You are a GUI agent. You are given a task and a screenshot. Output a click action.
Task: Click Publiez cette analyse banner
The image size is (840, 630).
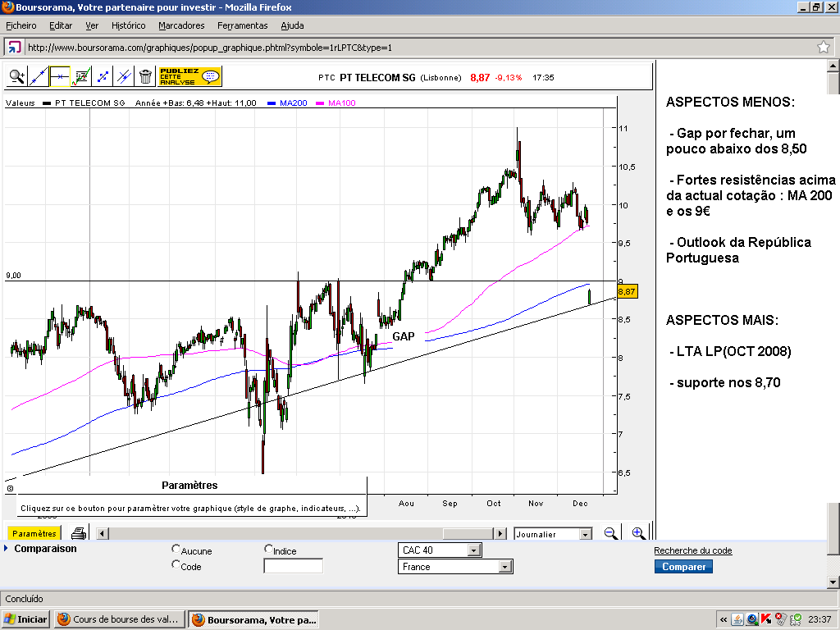pos(190,76)
